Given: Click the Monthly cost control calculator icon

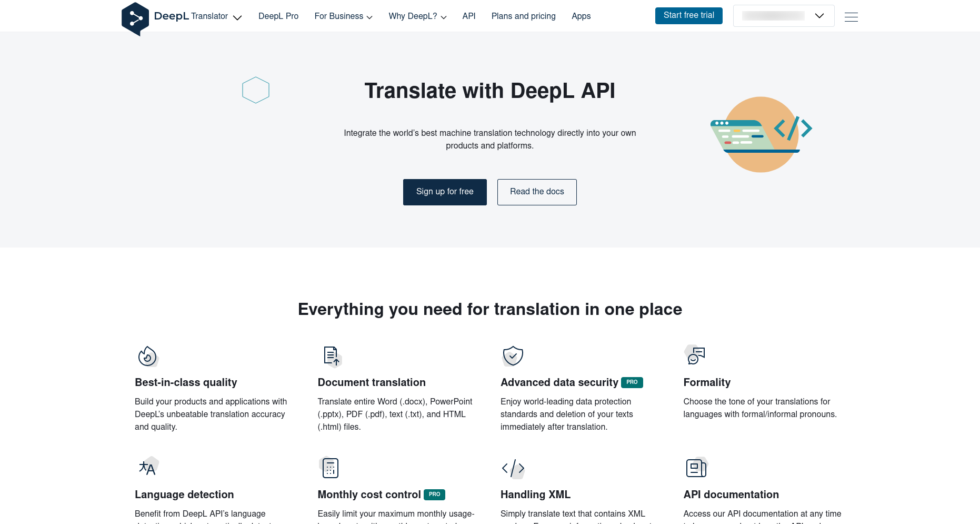Looking at the screenshot, I should click(x=330, y=468).
